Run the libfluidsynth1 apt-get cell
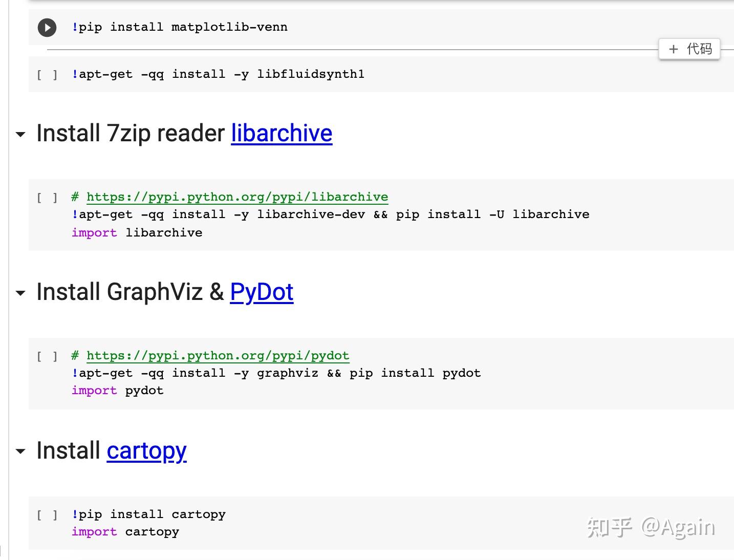 click(47, 75)
